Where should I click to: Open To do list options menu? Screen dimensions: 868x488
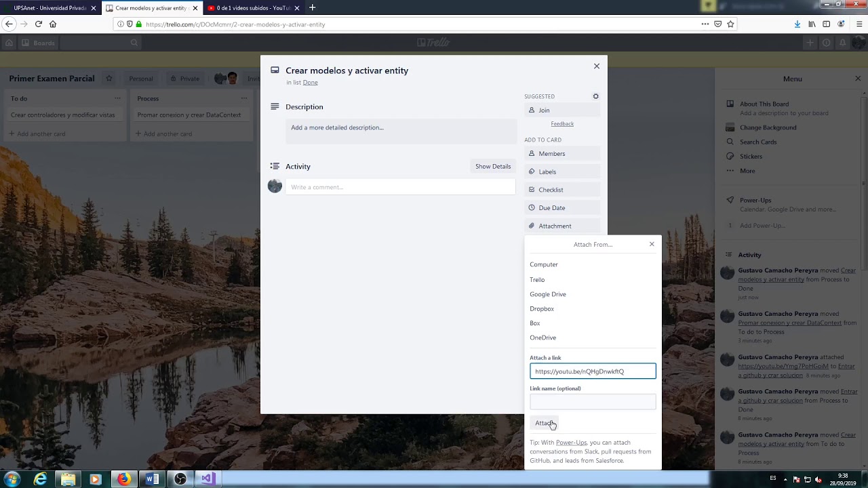117,98
